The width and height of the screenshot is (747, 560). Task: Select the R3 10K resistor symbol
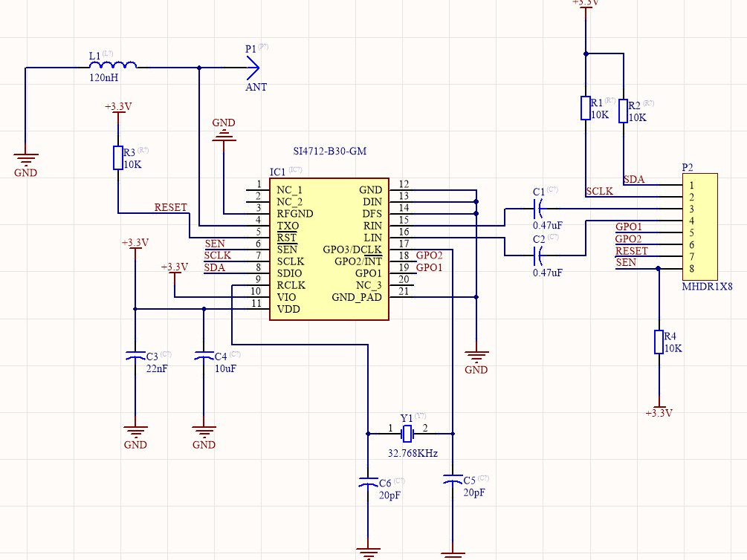click(x=117, y=156)
